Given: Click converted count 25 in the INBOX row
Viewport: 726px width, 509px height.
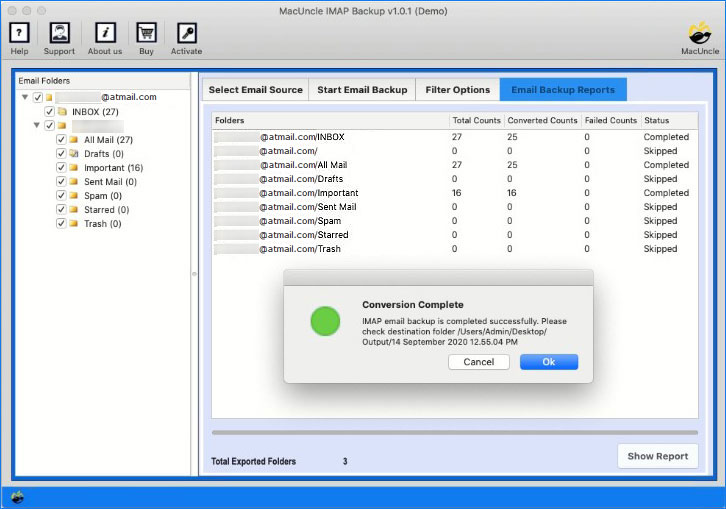Looking at the screenshot, I should (x=512, y=137).
